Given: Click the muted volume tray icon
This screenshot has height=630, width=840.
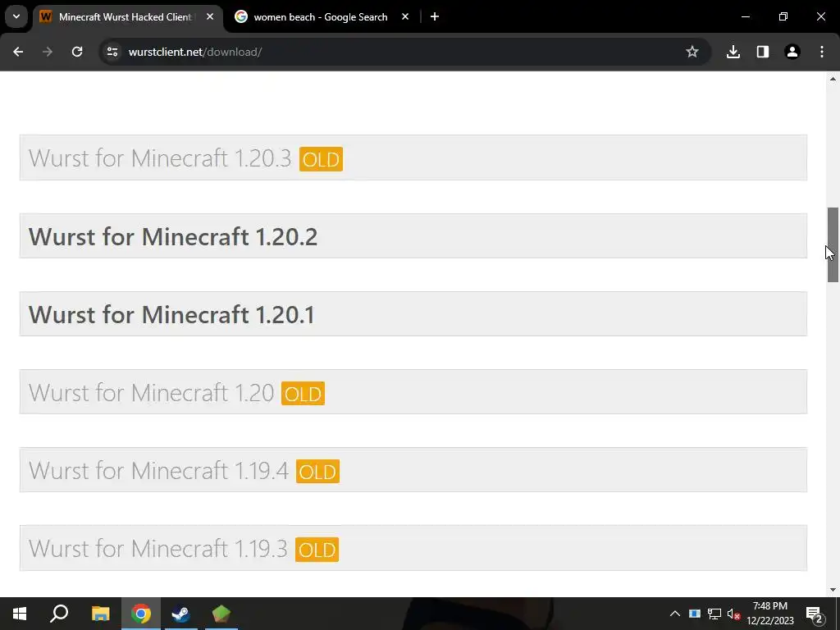Looking at the screenshot, I should coord(734,614).
